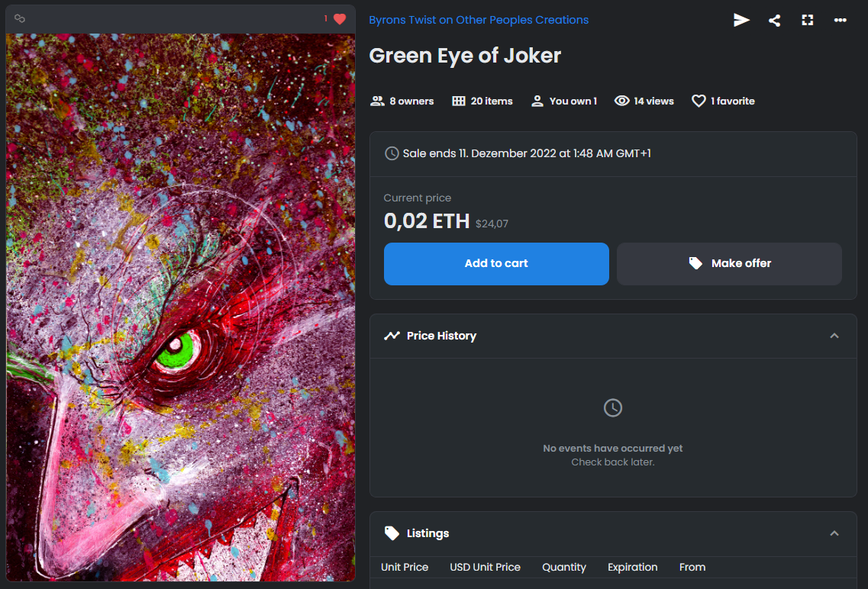Collapse the Price History section
This screenshot has width=868, height=589.
pos(834,336)
